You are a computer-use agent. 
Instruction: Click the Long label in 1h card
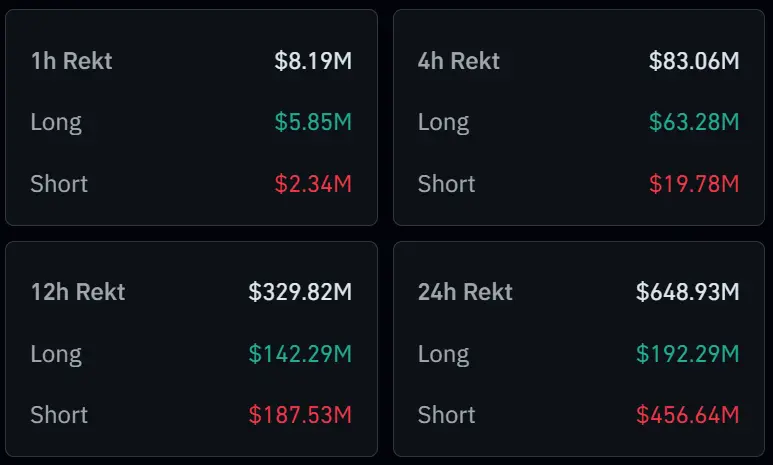(56, 123)
